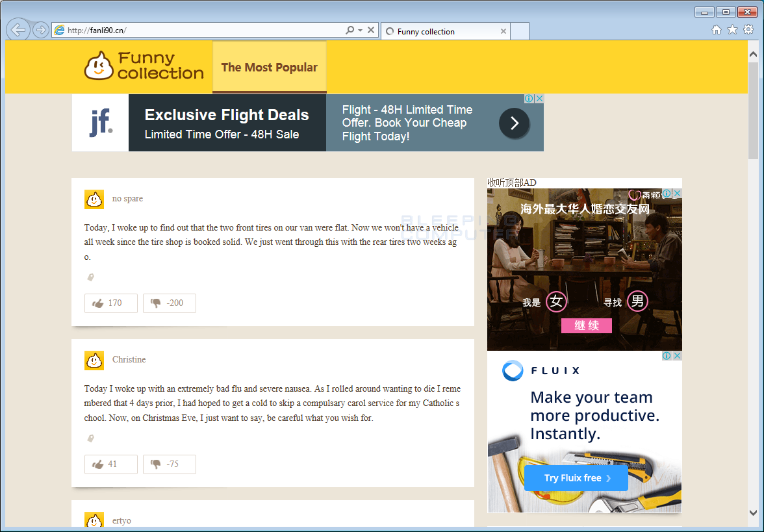Close the Funny collection tab
Image resolution: width=764 pixels, height=532 pixels.
[503, 31]
